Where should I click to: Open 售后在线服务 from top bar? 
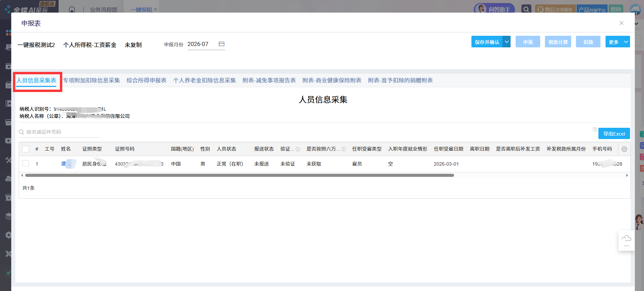tap(555, 9)
